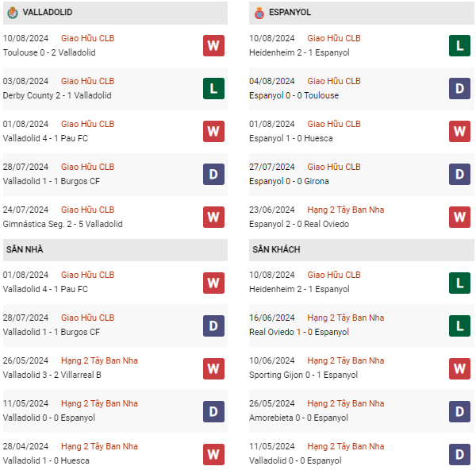Click L badge for Real Oviedo 1 - 0 Espanyol
476x470 pixels.
click(x=459, y=325)
